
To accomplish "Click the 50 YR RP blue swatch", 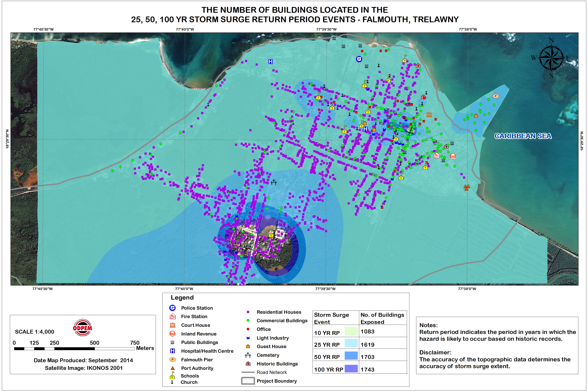I will pos(351,355).
